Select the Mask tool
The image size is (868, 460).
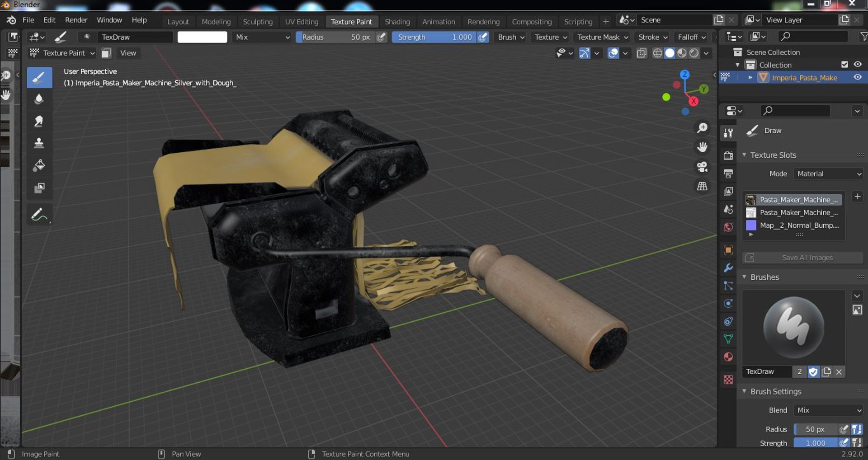coord(39,188)
